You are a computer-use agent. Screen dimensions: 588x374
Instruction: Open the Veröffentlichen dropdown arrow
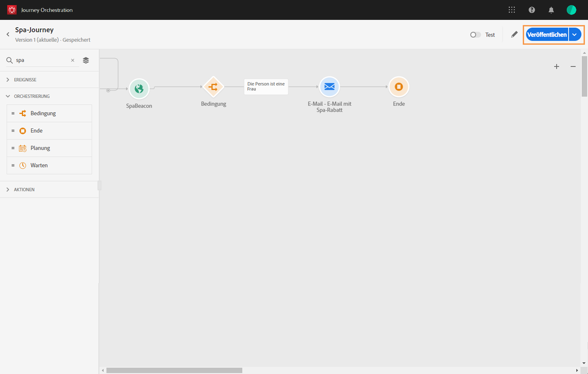tap(575, 35)
